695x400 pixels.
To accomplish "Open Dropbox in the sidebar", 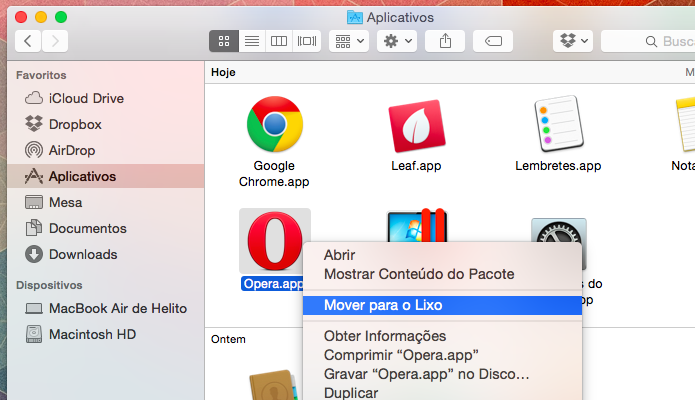I will coord(105,124).
